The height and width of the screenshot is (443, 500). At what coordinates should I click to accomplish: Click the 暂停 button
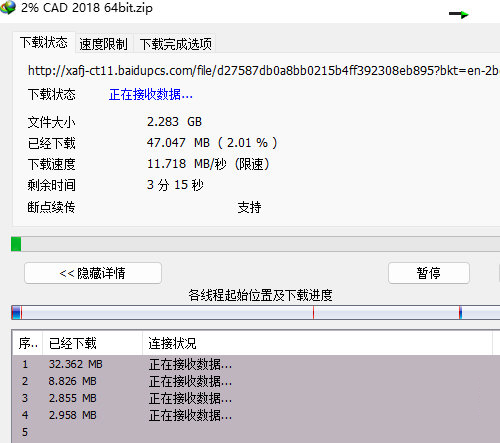click(429, 273)
